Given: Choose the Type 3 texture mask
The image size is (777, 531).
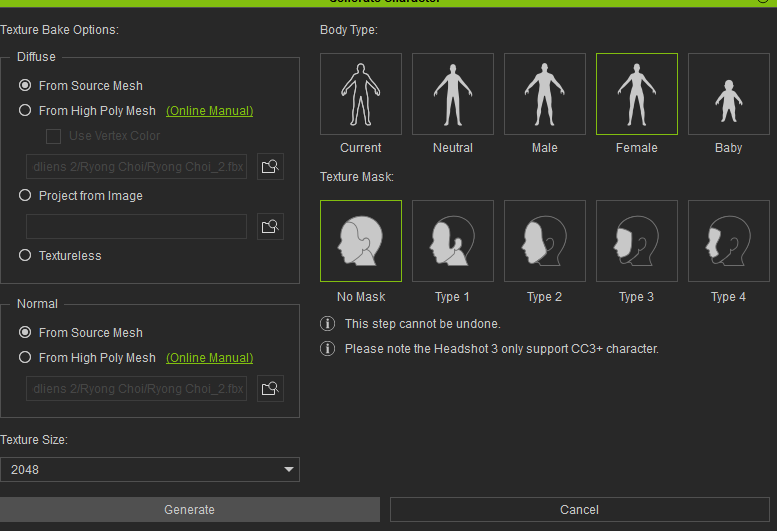Looking at the screenshot, I should tap(637, 241).
